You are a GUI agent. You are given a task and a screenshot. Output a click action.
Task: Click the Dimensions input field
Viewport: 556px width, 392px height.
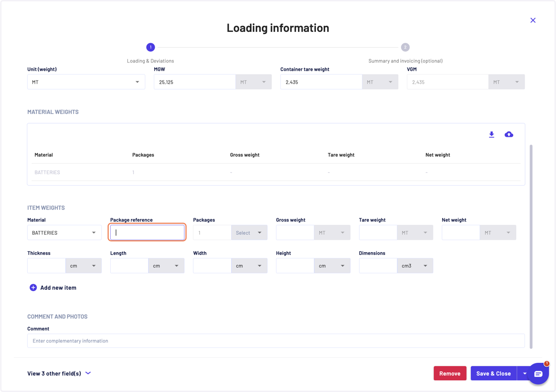(378, 266)
